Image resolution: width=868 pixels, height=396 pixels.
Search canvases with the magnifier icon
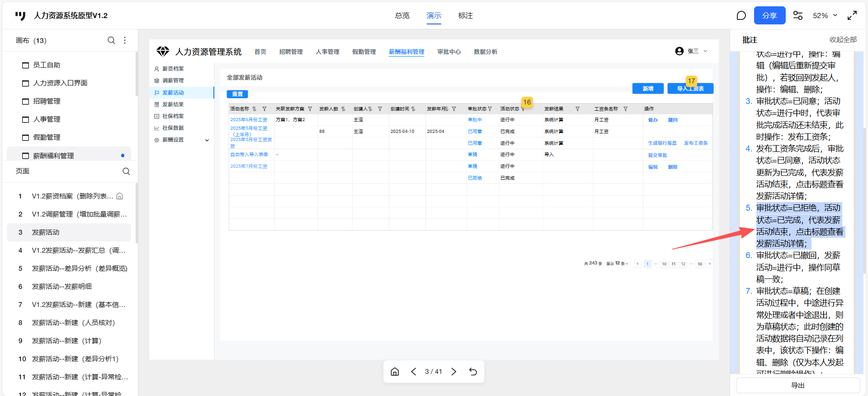[x=111, y=40]
